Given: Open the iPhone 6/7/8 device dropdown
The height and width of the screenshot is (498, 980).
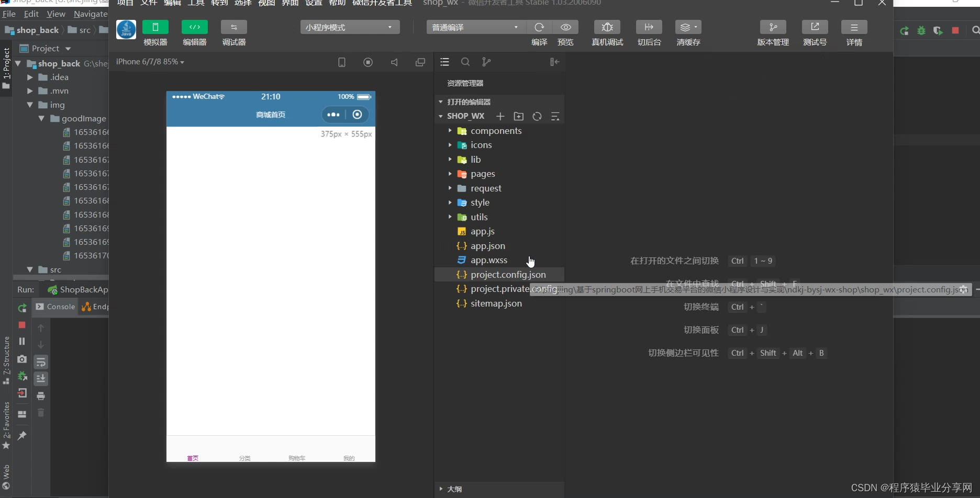Looking at the screenshot, I should coord(150,62).
